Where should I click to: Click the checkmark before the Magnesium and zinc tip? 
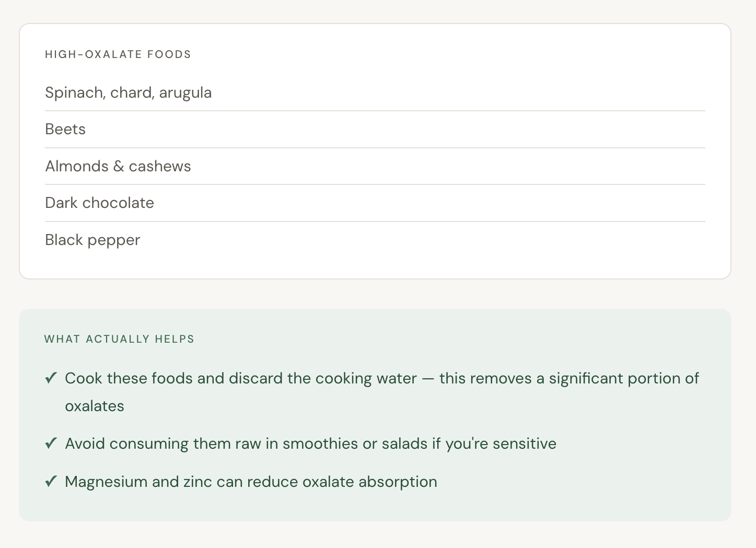click(x=51, y=481)
